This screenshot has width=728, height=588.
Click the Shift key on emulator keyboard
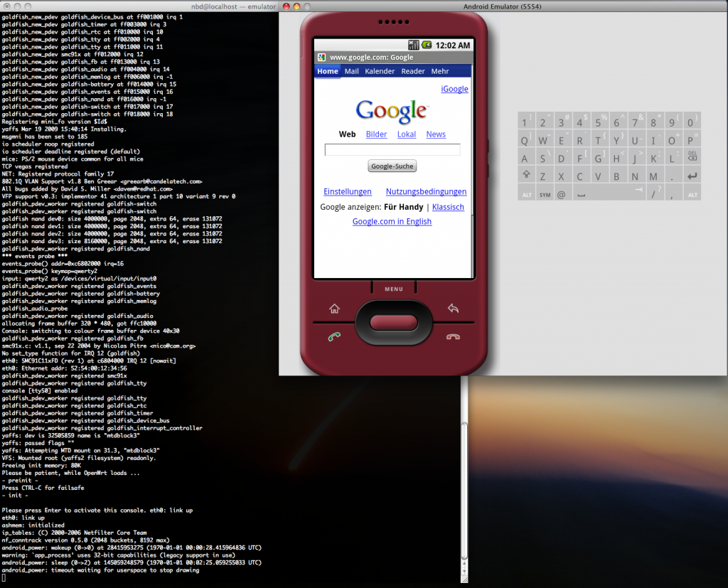coord(527,175)
